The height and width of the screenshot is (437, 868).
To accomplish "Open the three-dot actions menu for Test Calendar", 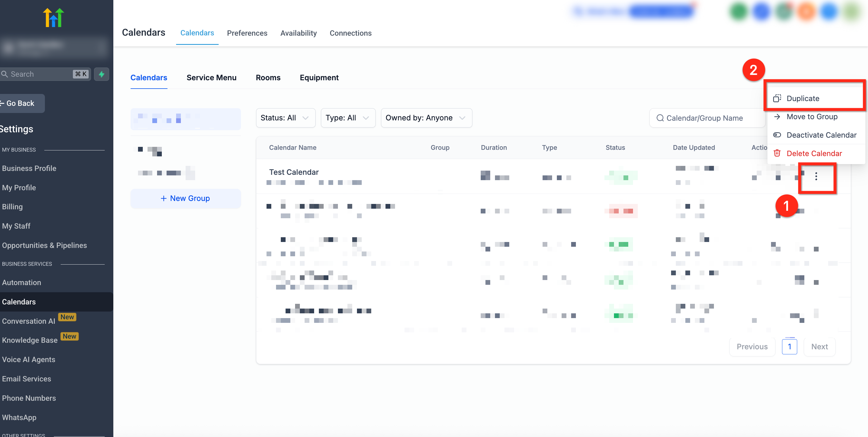I will [816, 176].
